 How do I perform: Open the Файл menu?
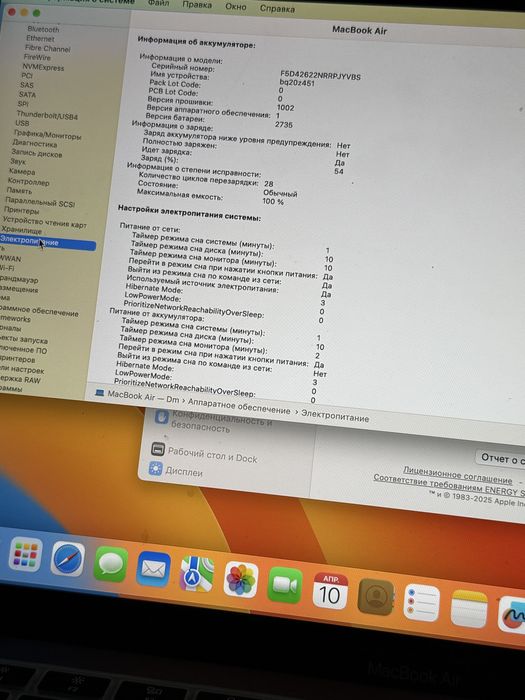pyautogui.click(x=158, y=3)
